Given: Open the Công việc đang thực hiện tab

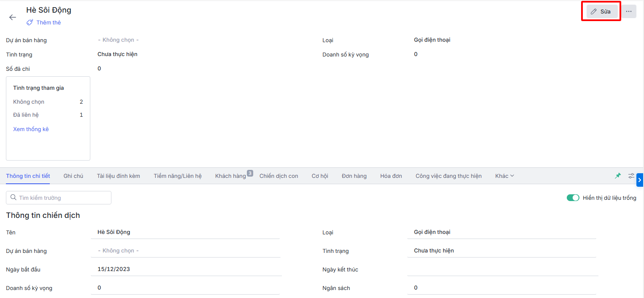Looking at the screenshot, I should pyautogui.click(x=448, y=176).
